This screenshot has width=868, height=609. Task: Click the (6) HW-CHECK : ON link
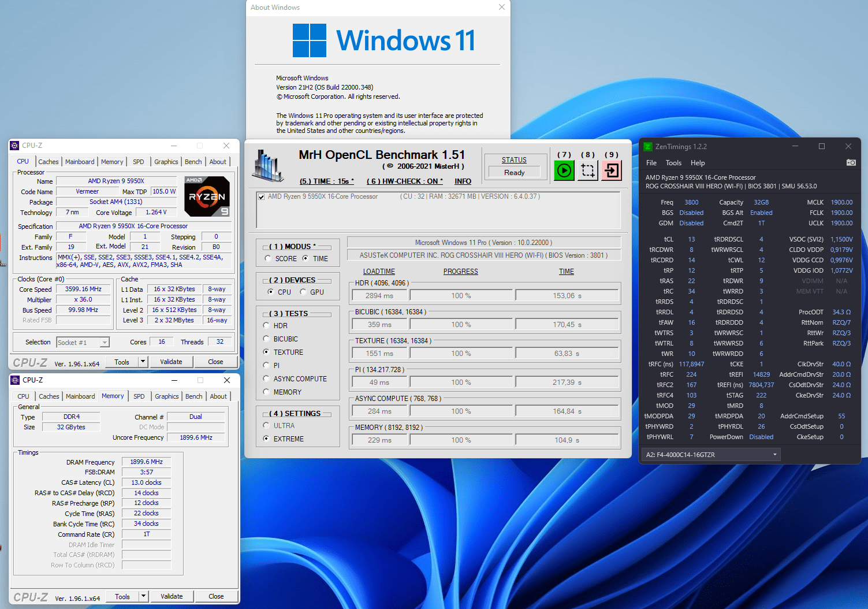[x=405, y=181]
